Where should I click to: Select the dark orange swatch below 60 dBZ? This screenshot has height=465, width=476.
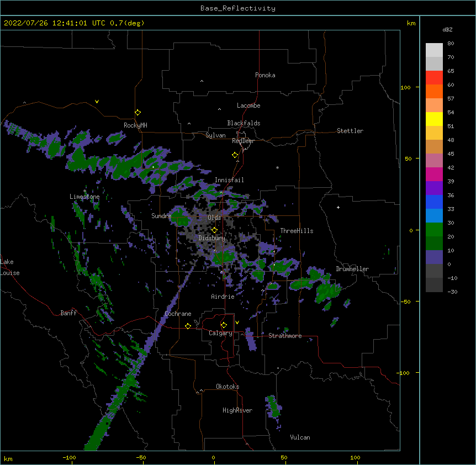[434, 91]
